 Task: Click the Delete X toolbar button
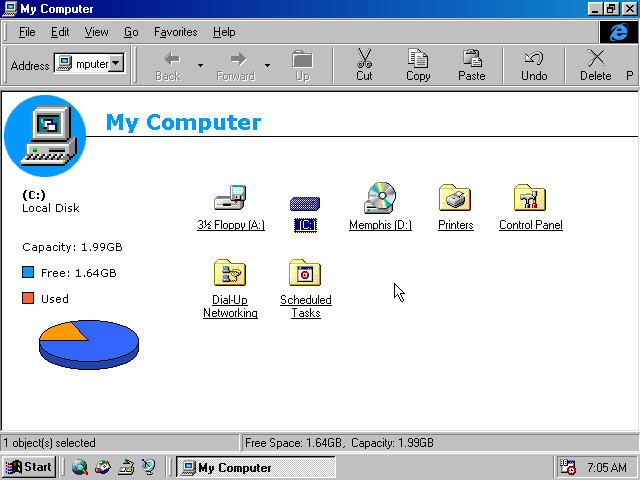pos(596,65)
